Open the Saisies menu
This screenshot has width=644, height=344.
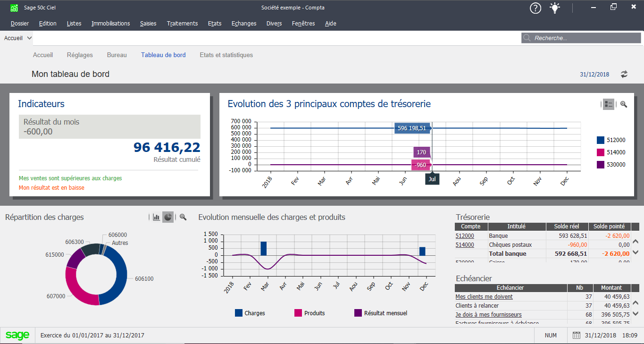148,24
